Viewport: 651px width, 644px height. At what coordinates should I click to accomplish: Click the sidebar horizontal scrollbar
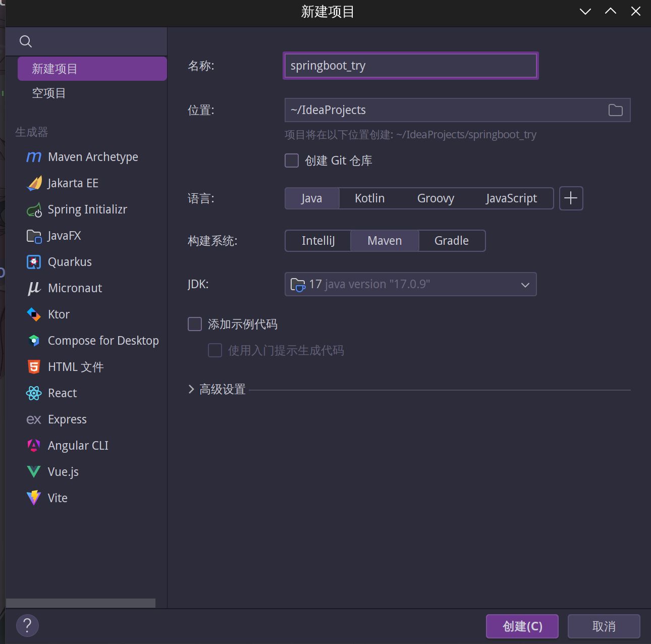[81, 603]
